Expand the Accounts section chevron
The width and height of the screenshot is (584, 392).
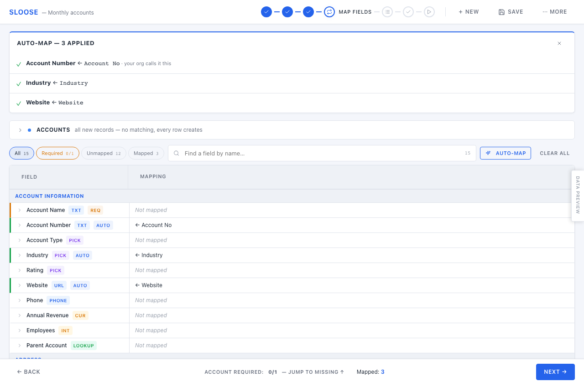click(x=20, y=130)
